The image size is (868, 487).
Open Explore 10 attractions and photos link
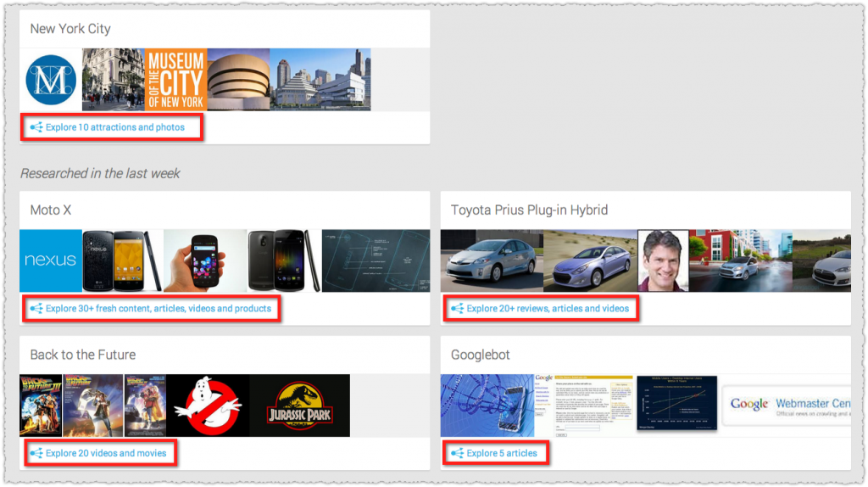[114, 127]
